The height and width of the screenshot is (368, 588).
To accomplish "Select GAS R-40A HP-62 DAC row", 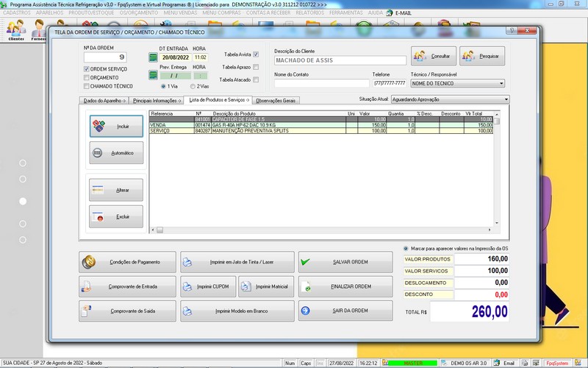I will tap(321, 125).
